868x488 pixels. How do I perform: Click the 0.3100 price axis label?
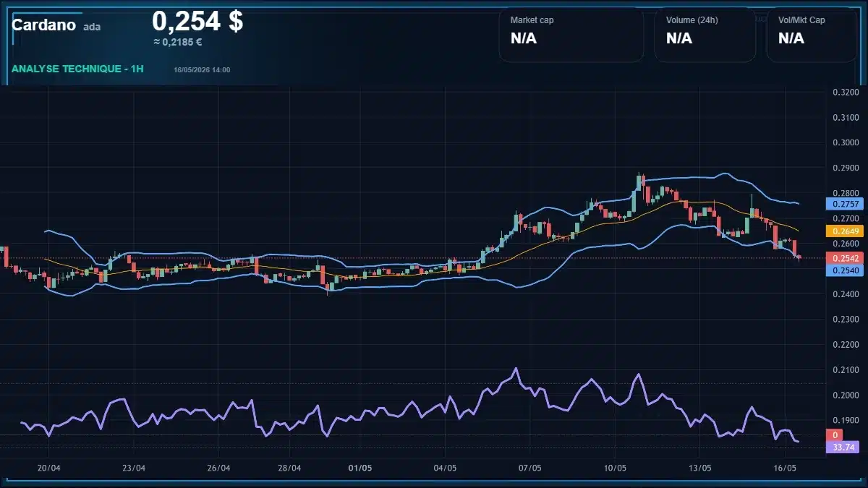click(x=846, y=117)
